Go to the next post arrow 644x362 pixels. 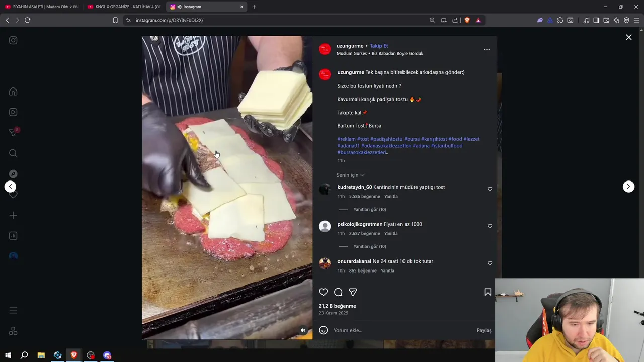628,187
